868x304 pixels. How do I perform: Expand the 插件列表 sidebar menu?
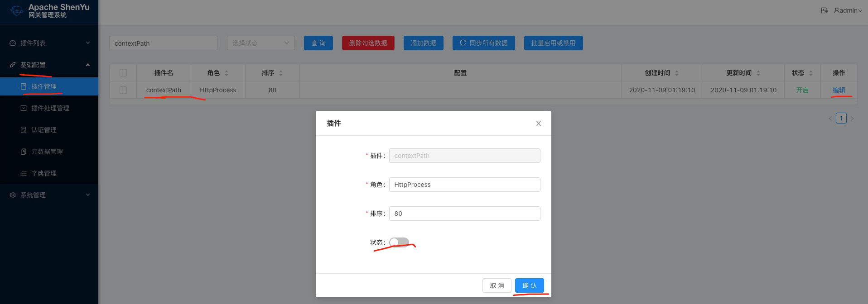pos(49,43)
